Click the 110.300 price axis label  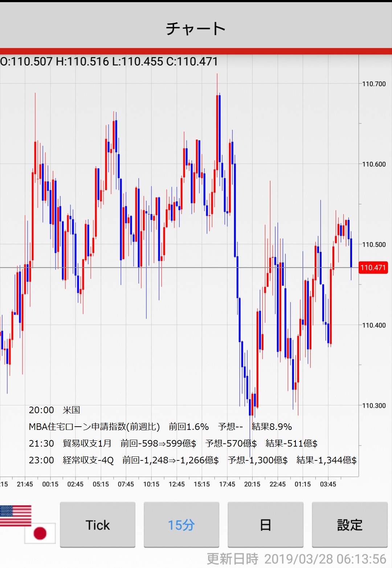[x=374, y=406]
